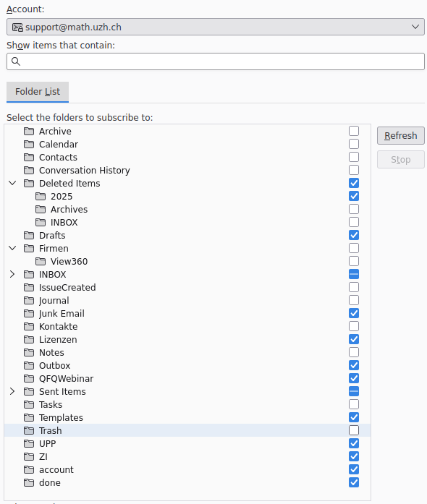Select the Lizenzen folder row

pyautogui.click(x=187, y=339)
